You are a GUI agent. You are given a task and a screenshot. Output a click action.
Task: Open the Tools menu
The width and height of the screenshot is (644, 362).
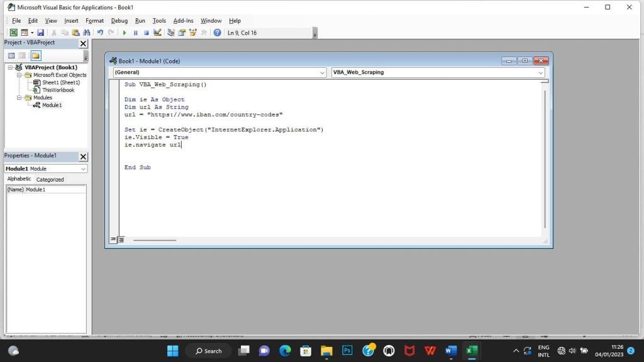coord(159,21)
